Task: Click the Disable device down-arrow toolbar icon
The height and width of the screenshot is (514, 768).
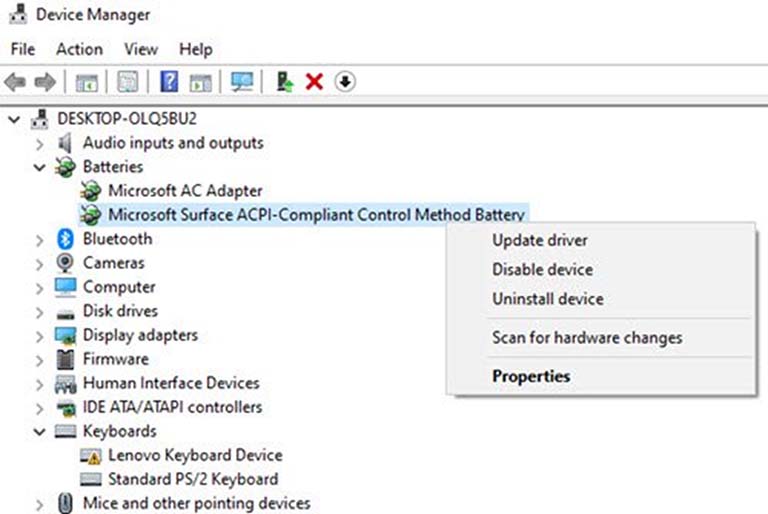Action: coord(345,82)
